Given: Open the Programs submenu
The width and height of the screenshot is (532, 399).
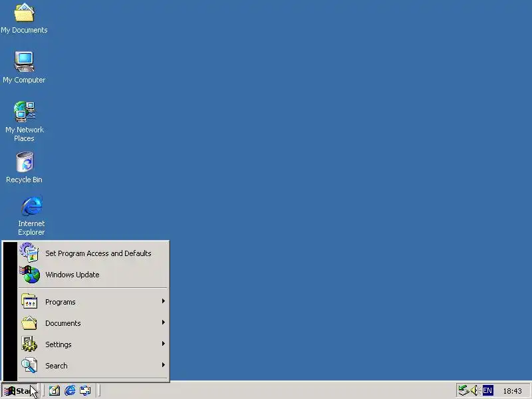Looking at the screenshot, I should (x=93, y=302).
